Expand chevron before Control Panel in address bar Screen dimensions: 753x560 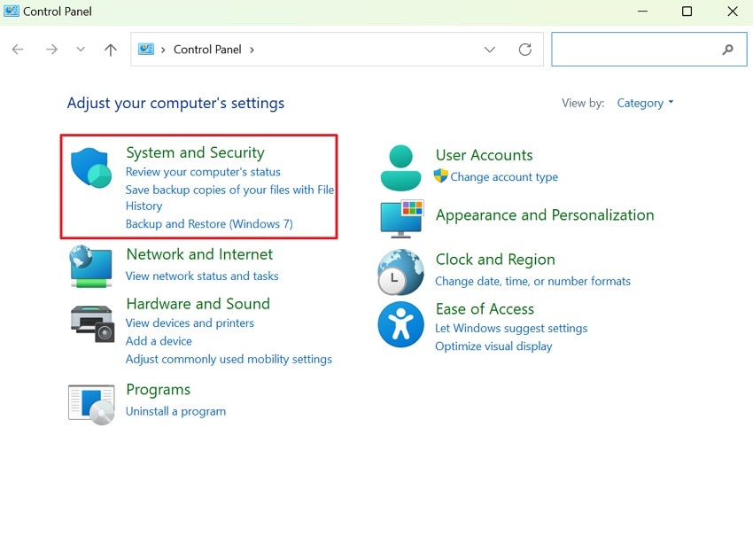pyautogui.click(x=163, y=50)
